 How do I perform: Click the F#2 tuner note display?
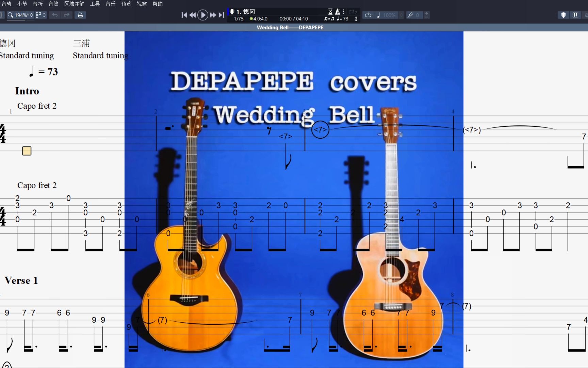353,12
